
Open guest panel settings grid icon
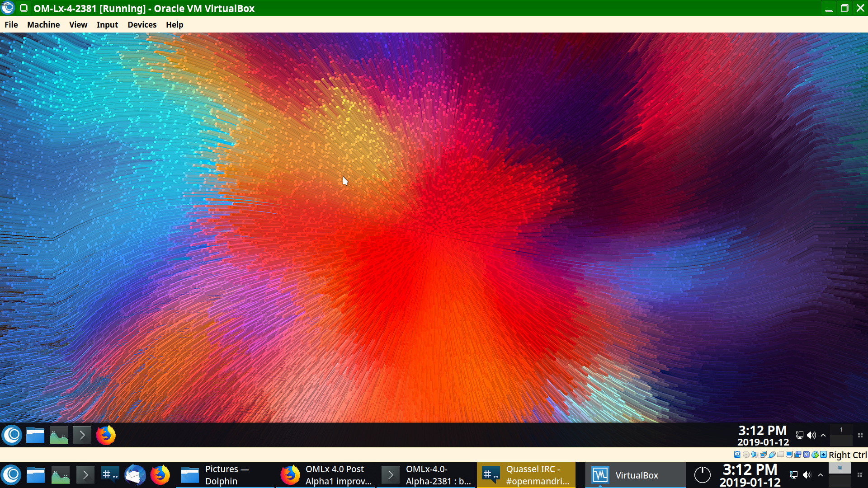click(x=860, y=435)
